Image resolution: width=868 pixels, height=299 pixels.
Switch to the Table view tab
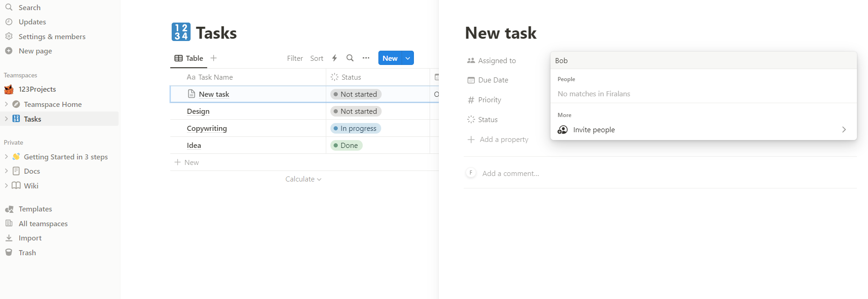click(189, 58)
